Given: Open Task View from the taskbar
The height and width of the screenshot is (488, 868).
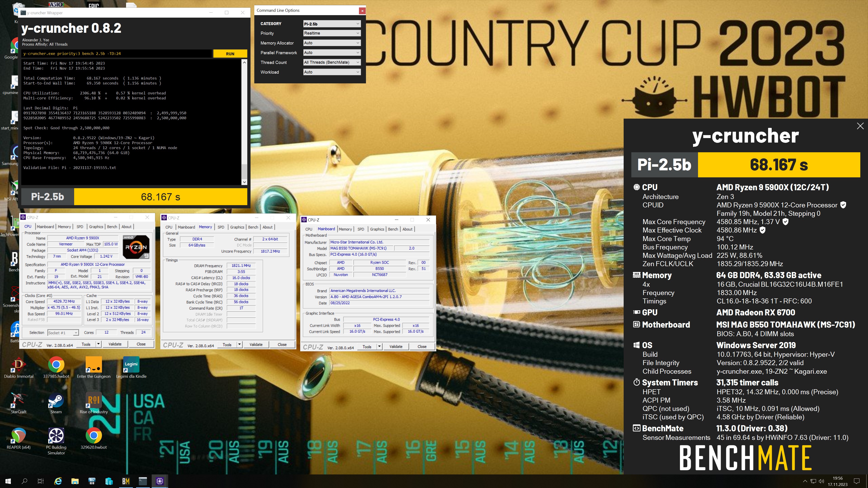Looking at the screenshot, I should point(40,481).
